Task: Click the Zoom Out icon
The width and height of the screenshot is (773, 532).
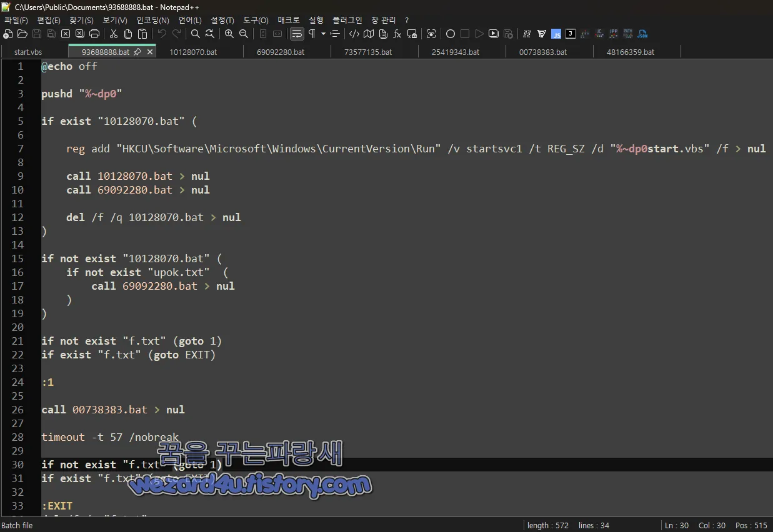Action: (244, 34)
